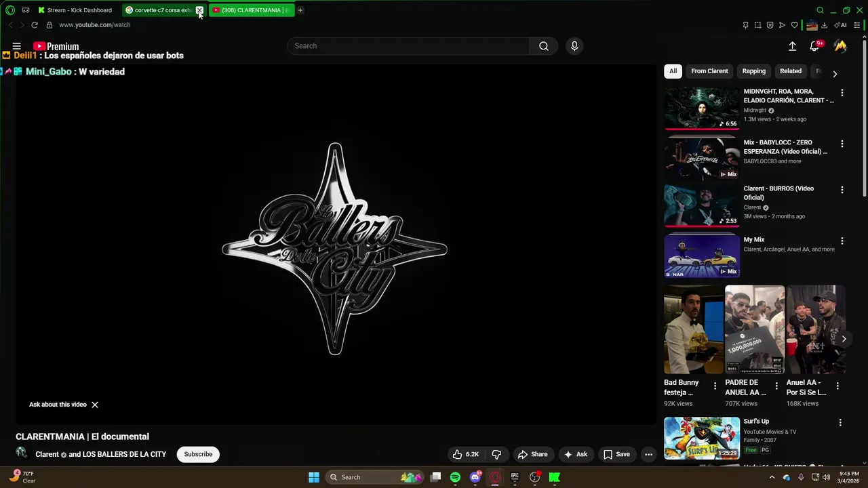Open the Clarent - BURROS video thumbnail
This screenshot has height=488, width=868.
pyautogui.click(x=701, y=206)
